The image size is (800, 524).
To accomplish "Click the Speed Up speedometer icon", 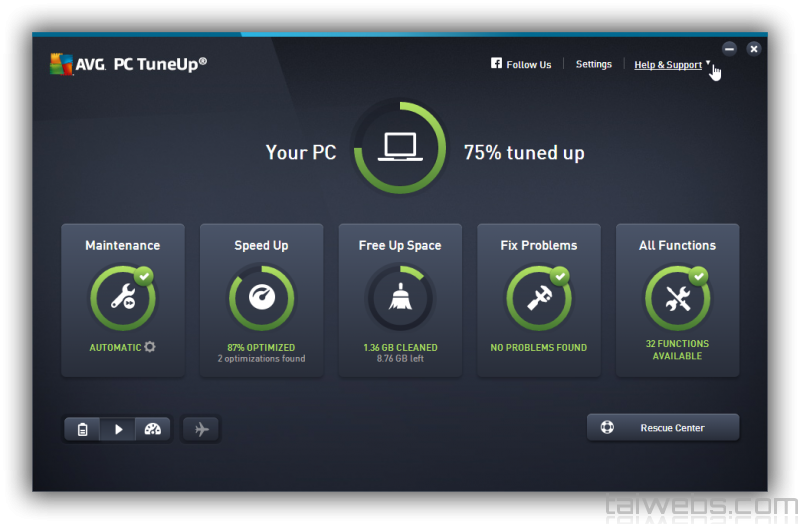I will 261,299.
